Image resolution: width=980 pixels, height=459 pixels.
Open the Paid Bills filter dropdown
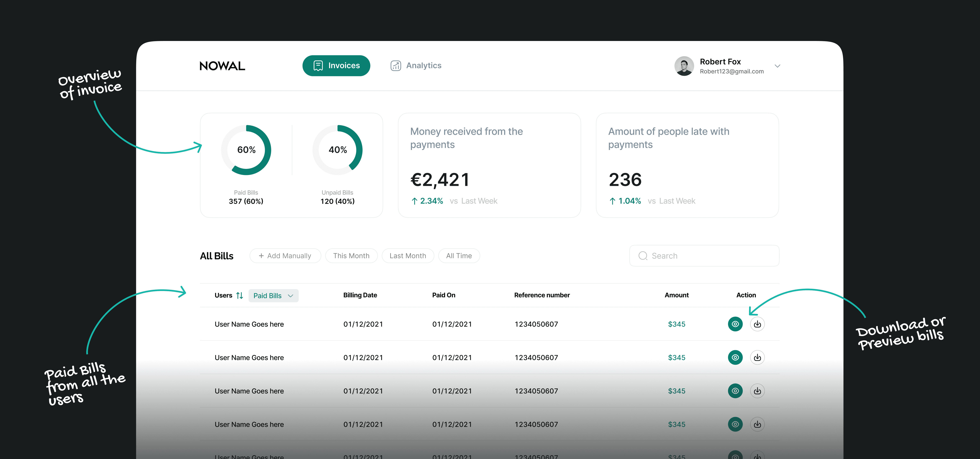[273, 296]
